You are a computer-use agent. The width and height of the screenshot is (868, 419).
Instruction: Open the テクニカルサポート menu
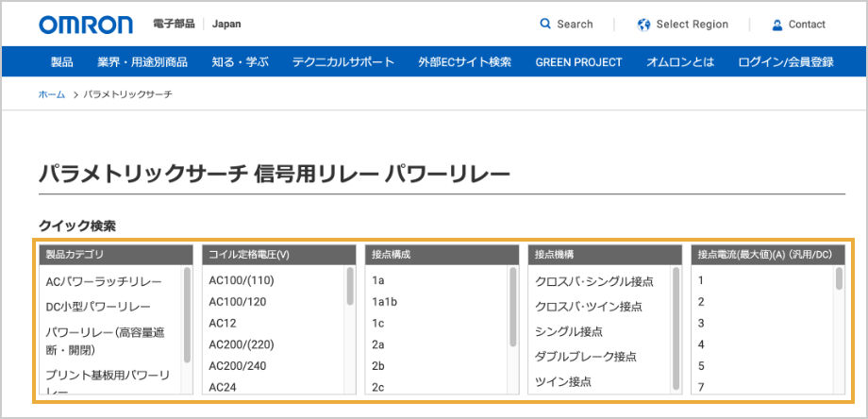(343, 62)
